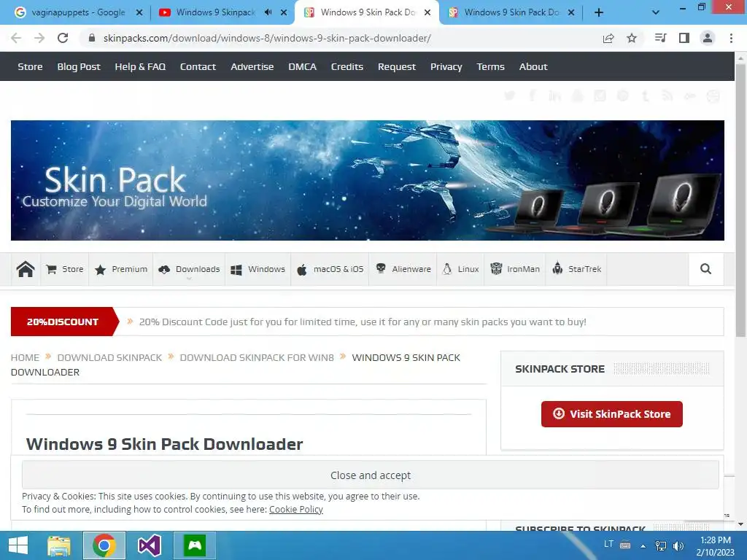The image size is (747, 560).
Task: Click the Chrome taskbar icon
Action: click(104, 545)
